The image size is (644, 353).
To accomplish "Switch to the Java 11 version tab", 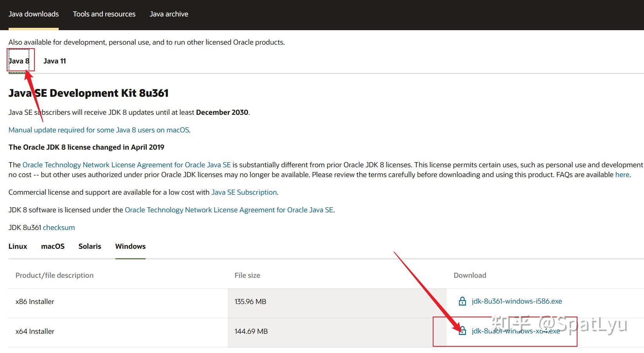I will [54, 61].
